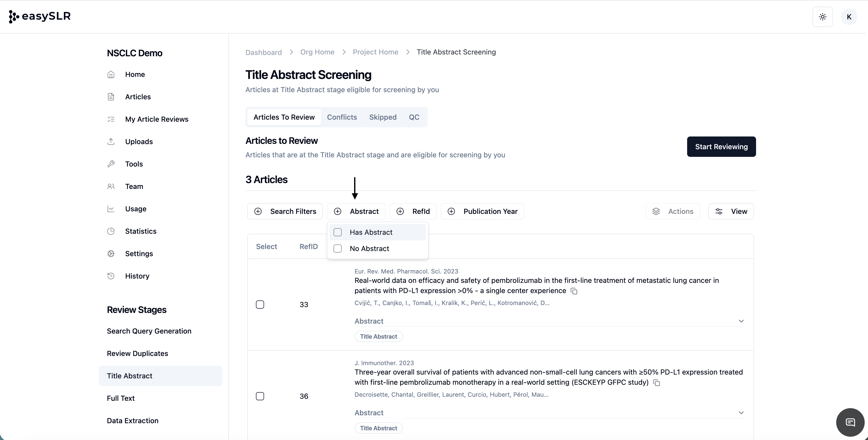Check the No Abstract filter option
This screenshot has height=440, width=868.
point(338,249)
